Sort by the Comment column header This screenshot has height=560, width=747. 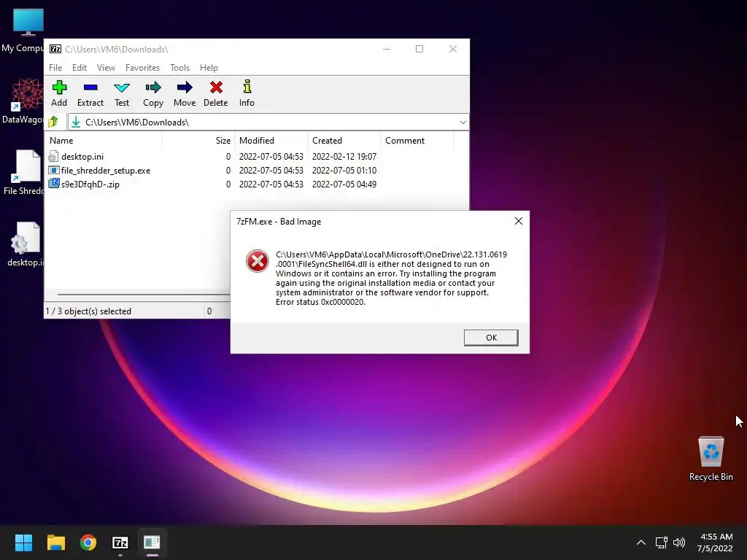point(417,141)
